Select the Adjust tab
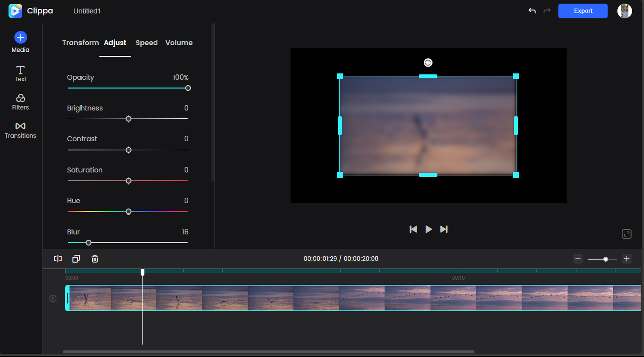 [x=115, y=43]
